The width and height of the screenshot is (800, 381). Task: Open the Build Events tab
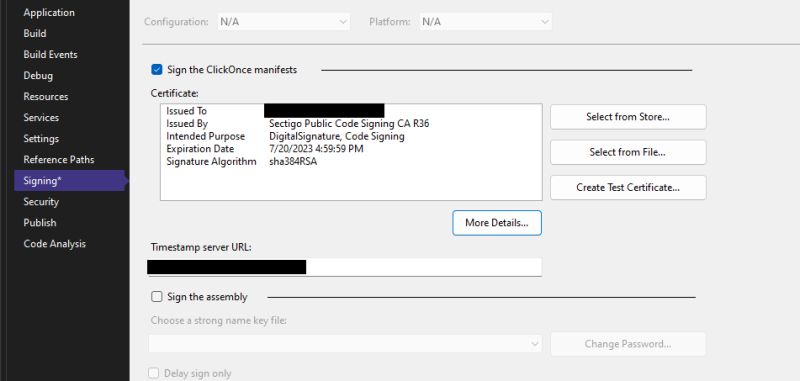click(x=51, y=55)
